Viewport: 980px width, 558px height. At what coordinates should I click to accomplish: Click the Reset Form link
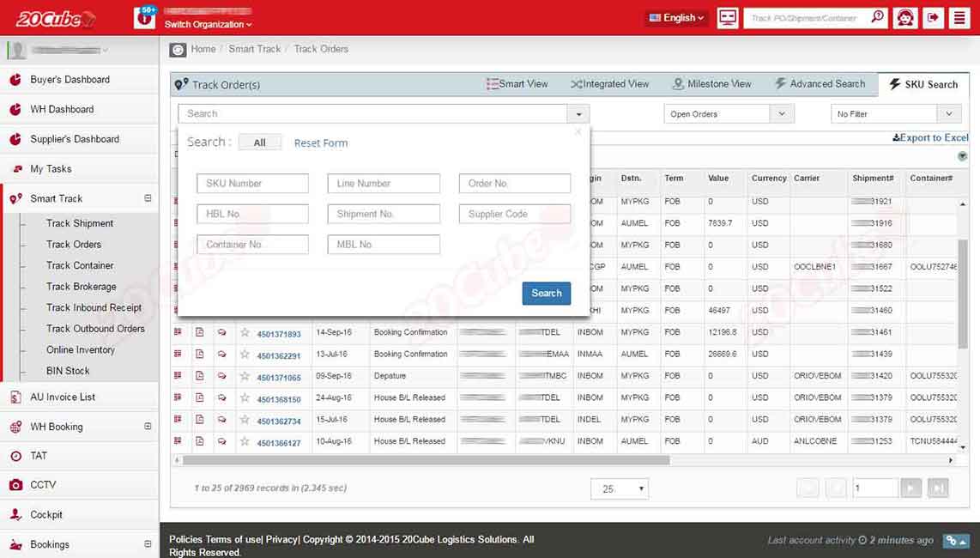coord(321,143)
